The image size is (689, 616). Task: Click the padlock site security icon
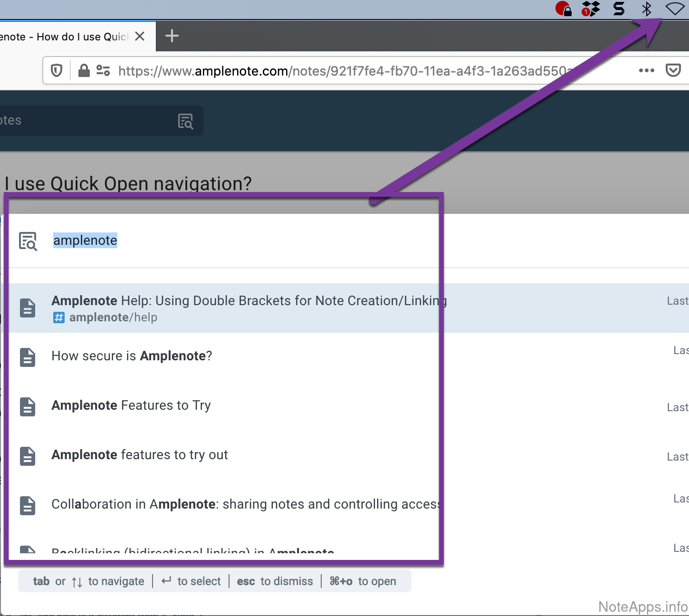coord(84,71)
